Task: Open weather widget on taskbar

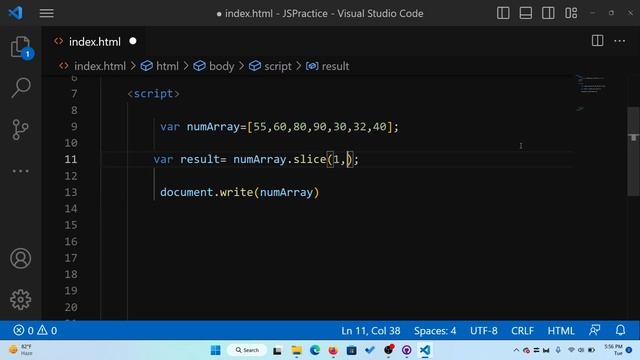Action: tap(21, 350)
